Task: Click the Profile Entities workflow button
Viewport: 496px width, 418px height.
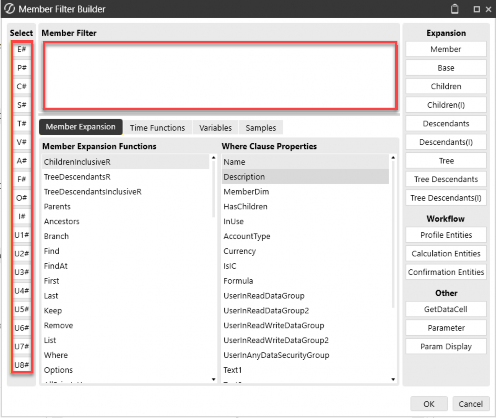Action: point(446,235)
